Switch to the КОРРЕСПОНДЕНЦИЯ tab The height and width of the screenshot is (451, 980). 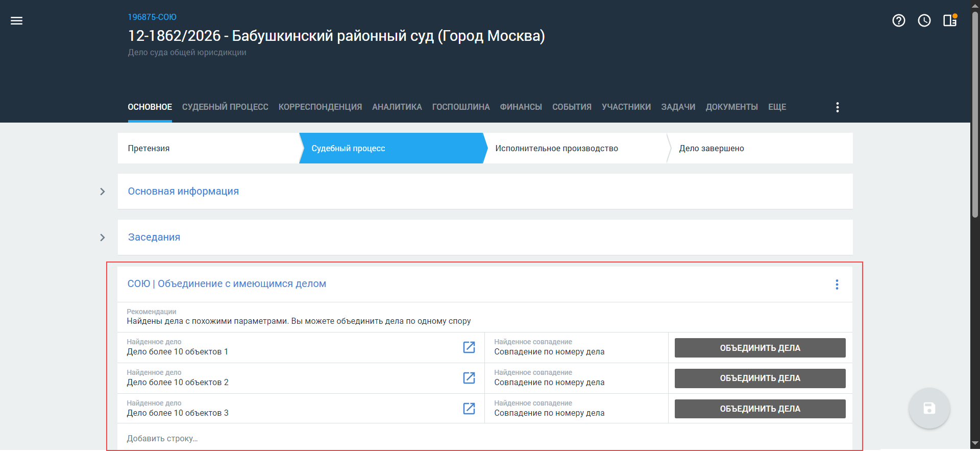point(320,107)
